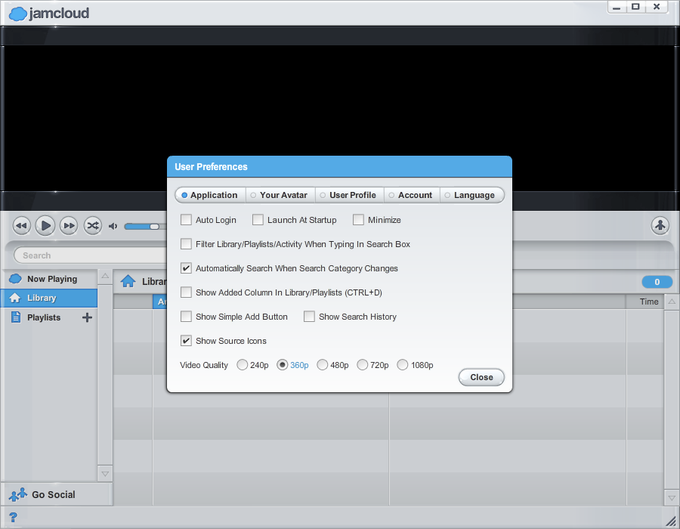Click the jamcloud cloud logo
This screenshot has width=680, height=529.
pyautogui.click(x=18, y=14)
